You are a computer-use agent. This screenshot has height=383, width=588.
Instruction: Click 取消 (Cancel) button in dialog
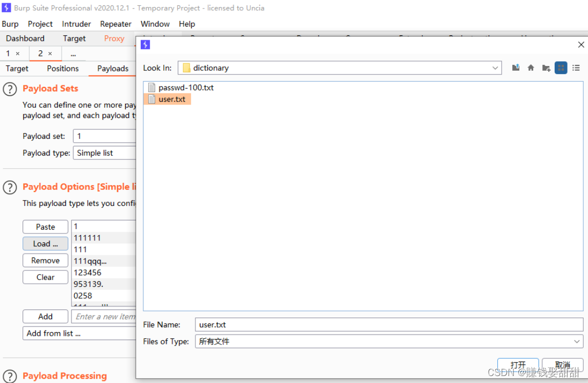(563, 365)
